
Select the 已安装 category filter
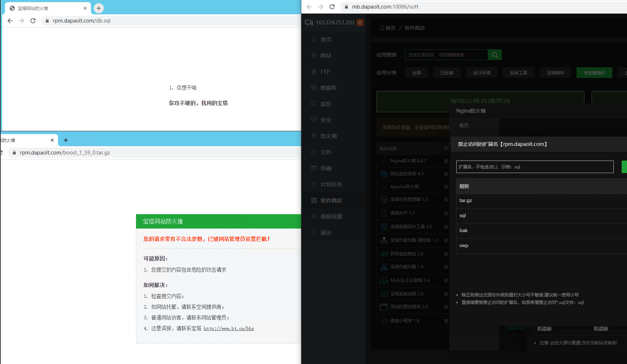coord(447,73)
